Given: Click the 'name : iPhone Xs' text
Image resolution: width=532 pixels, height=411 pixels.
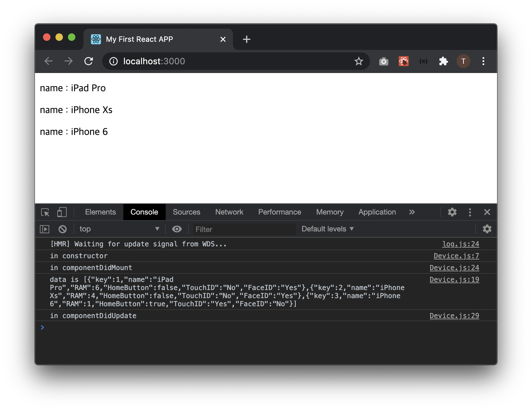Looking at the screenshot, I should [76, 110].
